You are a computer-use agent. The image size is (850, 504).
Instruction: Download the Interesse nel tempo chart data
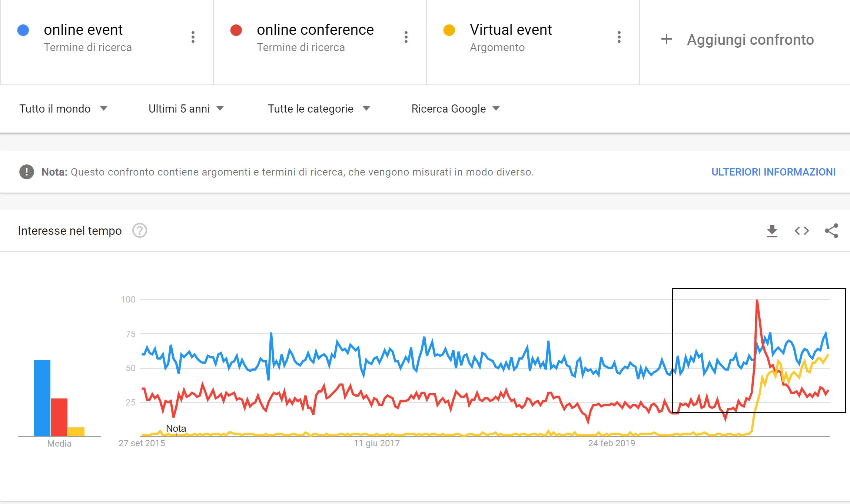point(772,231)
